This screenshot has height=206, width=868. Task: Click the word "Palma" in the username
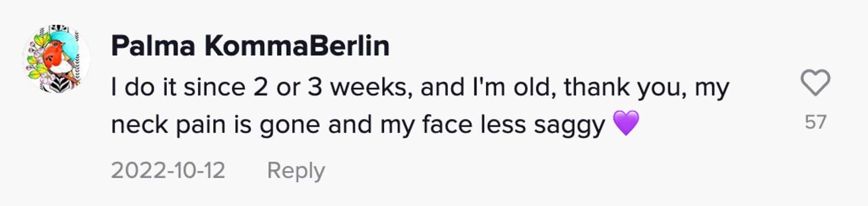153,46
